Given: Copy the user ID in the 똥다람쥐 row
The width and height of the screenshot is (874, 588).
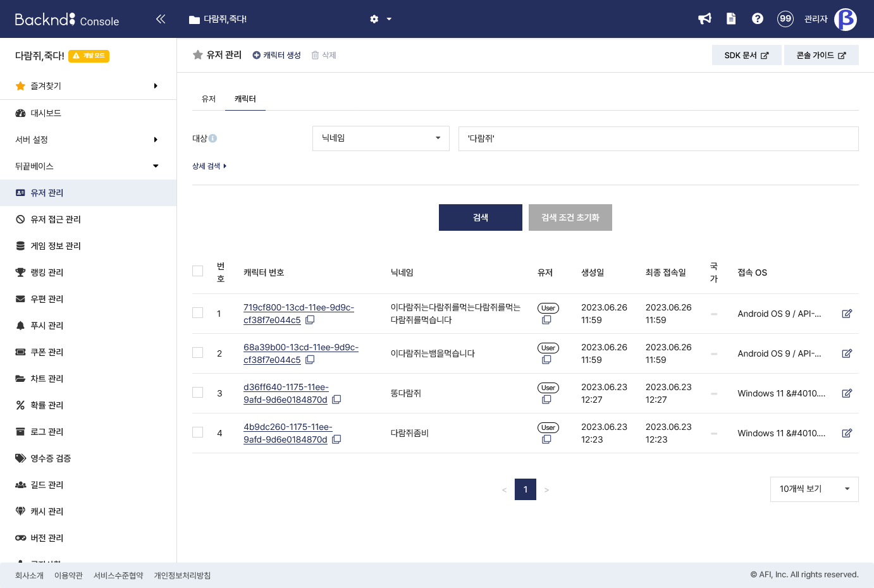Looking at the screenshot, I should click(x=547, y=400).
